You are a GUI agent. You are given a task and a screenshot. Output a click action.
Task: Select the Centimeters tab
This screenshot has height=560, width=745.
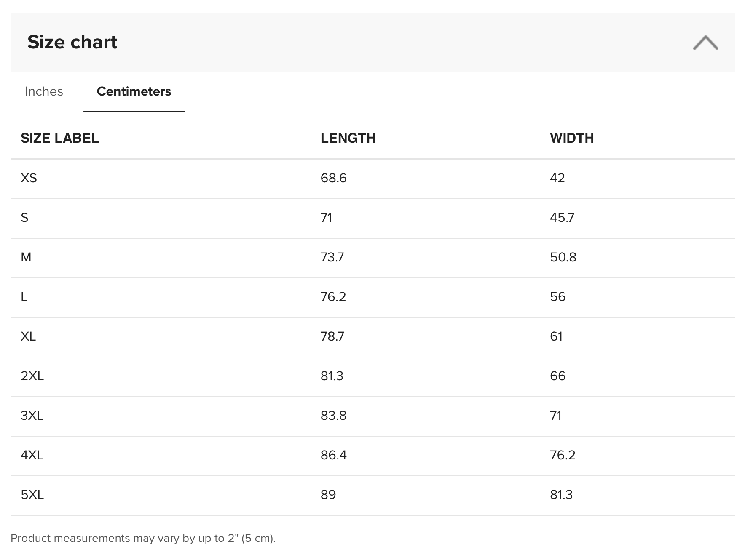[x=134, y=91]
